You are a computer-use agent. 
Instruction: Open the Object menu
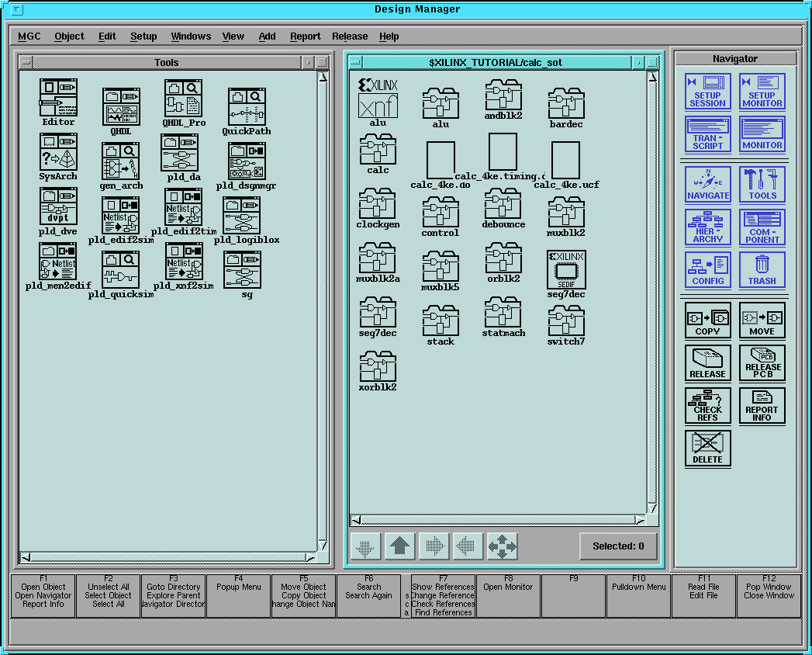(x=69, y=36)
